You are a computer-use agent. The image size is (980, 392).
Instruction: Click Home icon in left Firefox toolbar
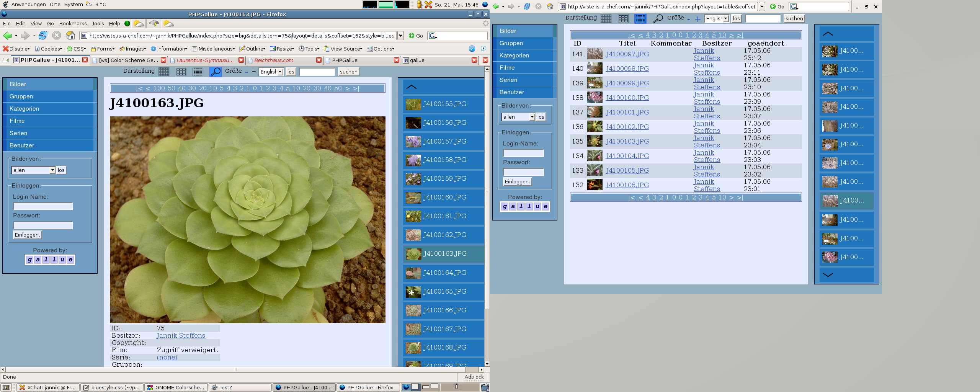click(x=71, y=36)
